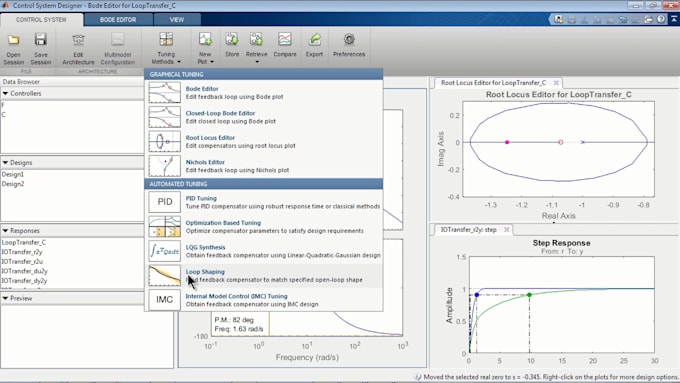680x383 pixels.
Task: Click the Help question mark icon
Action: [x=661, y=20]
